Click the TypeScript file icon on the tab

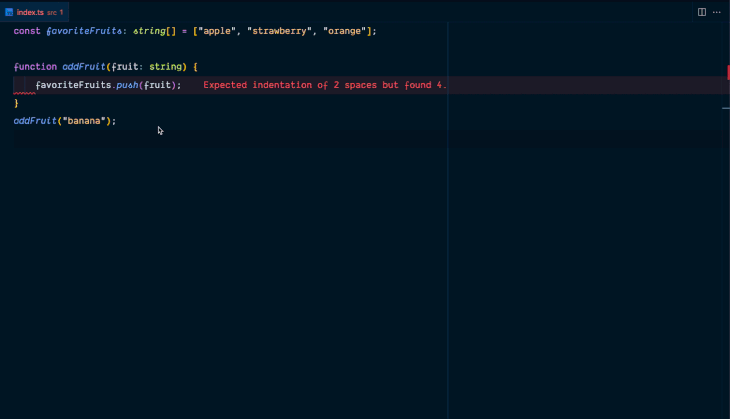[x=9, y=12]
